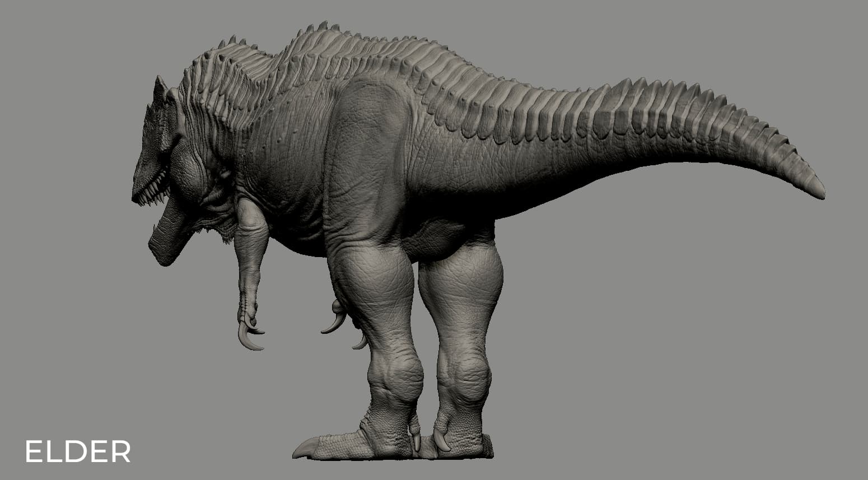Click the second hand claw behind near leg

coord(334,322)
